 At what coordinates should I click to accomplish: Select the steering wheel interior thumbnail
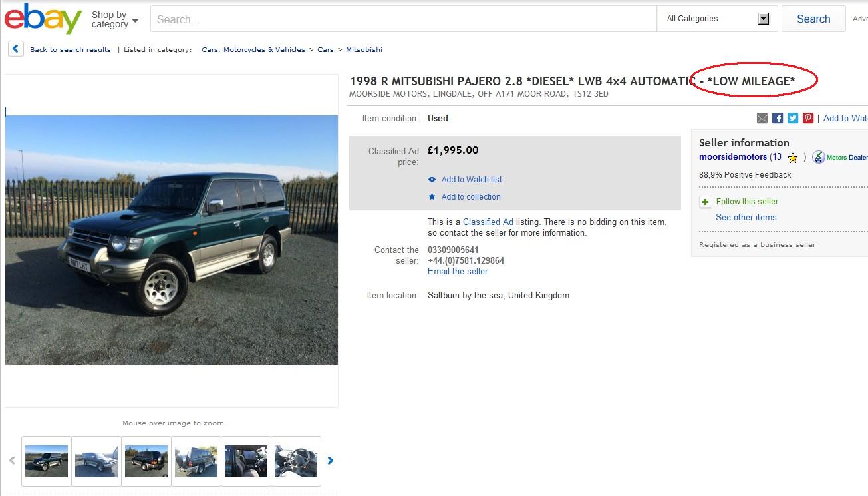pos(296,461)
